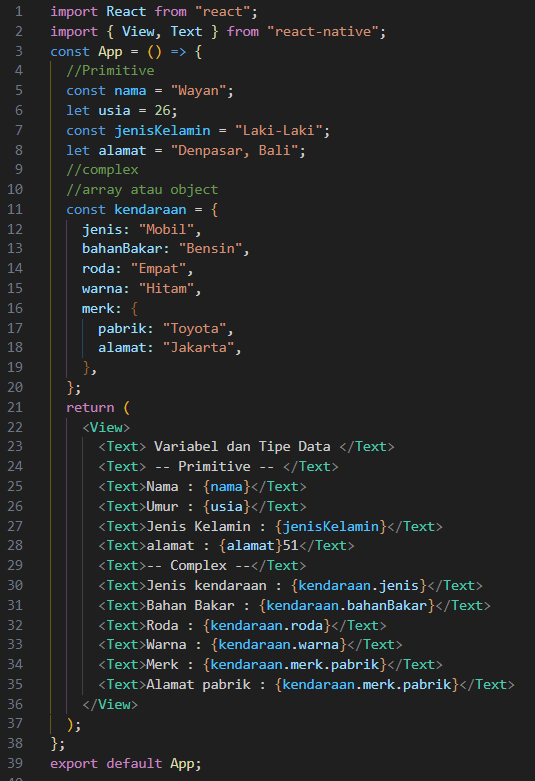Click the "Jenis kendaraan :" label on line 30

point(214,586)
